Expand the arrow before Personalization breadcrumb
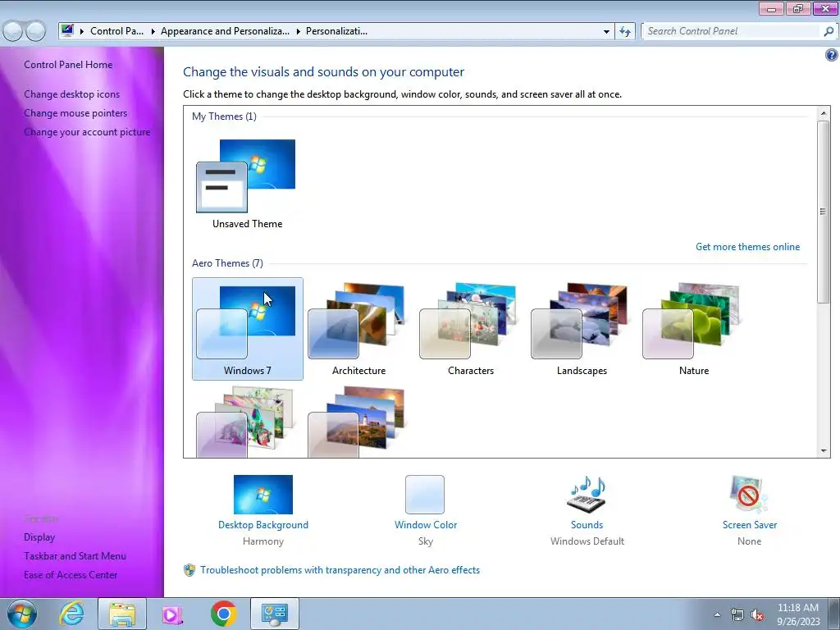Viewport: 840px width, 630px height. 298,31
